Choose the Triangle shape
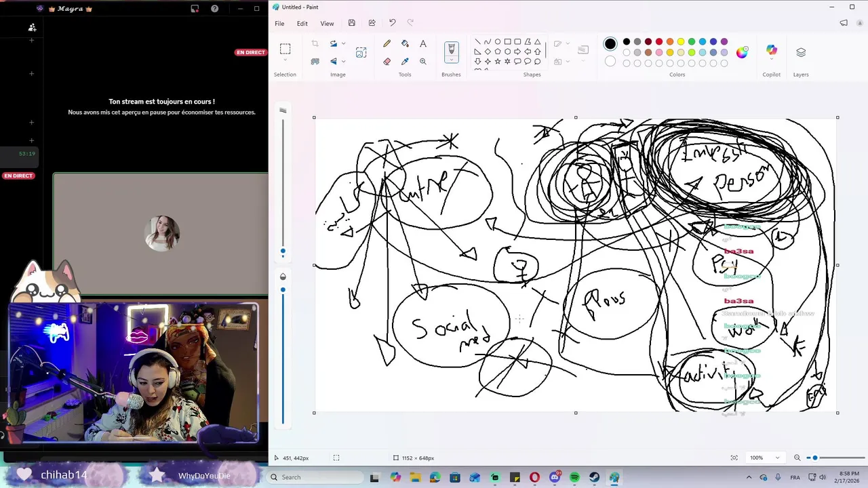The image size is (868, 488). click(x=537, y=41)
